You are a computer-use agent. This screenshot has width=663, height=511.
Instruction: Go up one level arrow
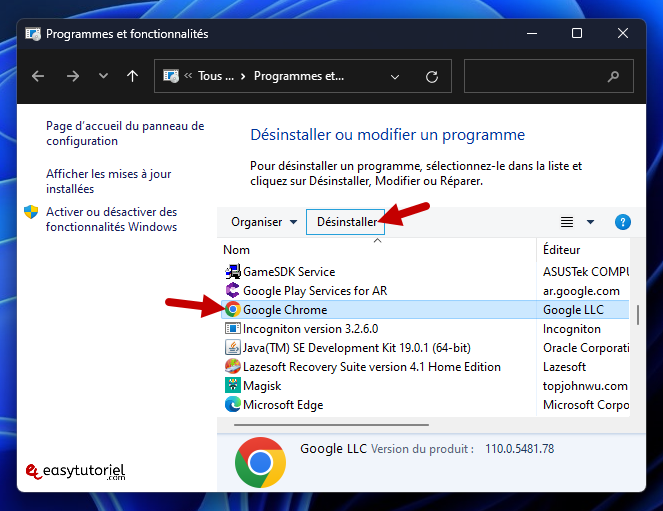tap(132, 76)
